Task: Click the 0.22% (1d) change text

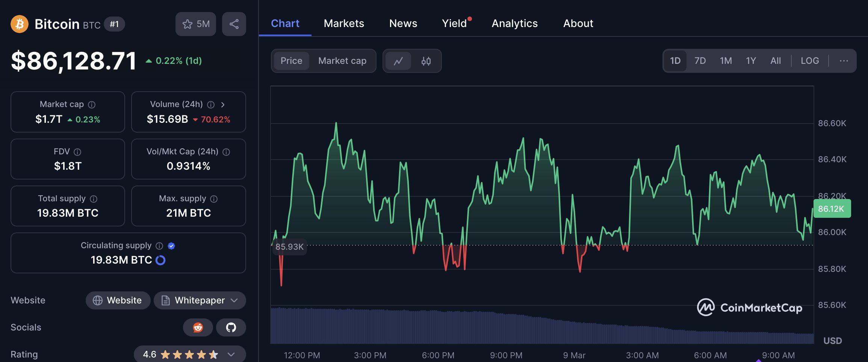Action: point(178,61)
